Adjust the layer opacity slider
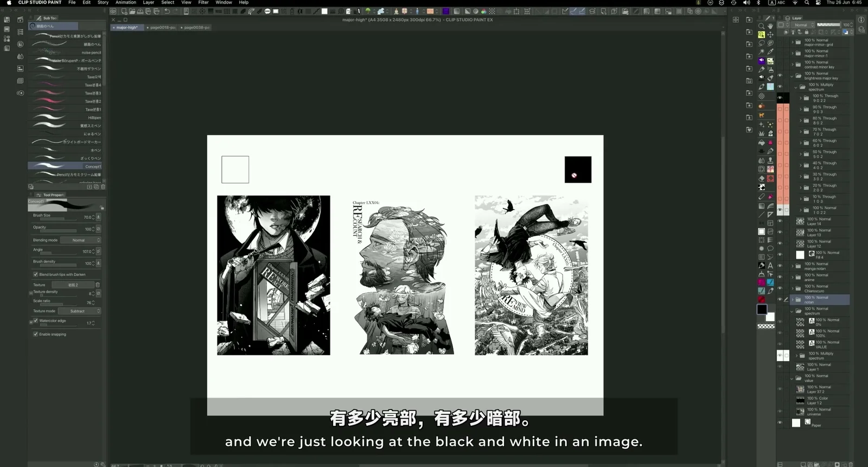The width and height of the screenshot is (868, 467). click(x=828, y=25)
